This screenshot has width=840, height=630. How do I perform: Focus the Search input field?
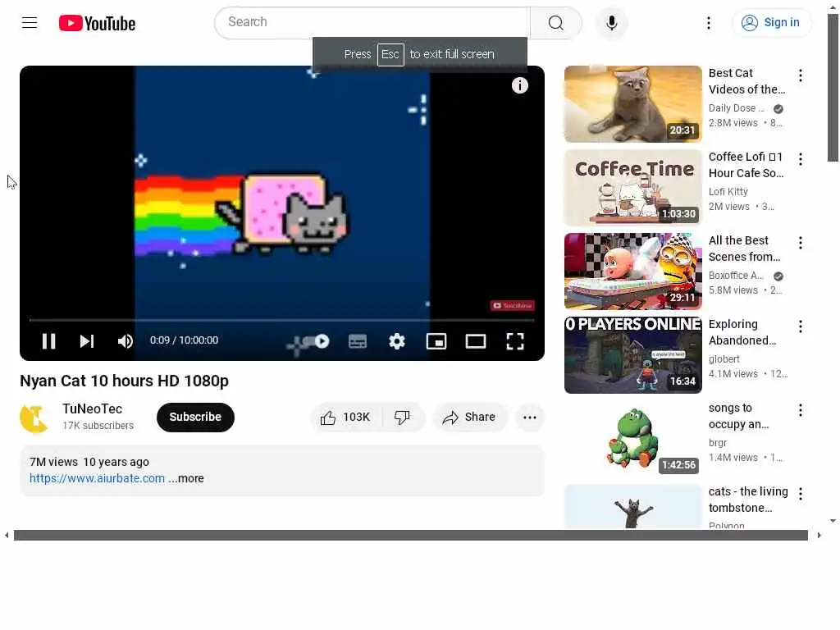pyautogui.click(x=372, y=22)
